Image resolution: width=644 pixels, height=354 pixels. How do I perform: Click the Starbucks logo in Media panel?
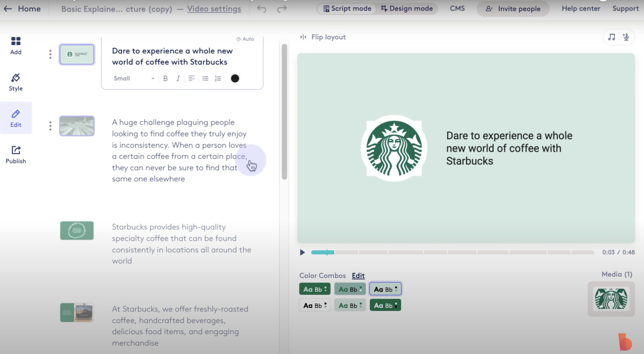(x=611, y=299)
